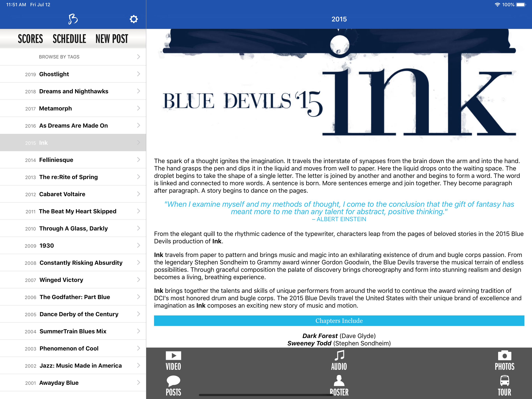Open chevron for Metamorph row
532x399 pixels.
tap(138, 108)
